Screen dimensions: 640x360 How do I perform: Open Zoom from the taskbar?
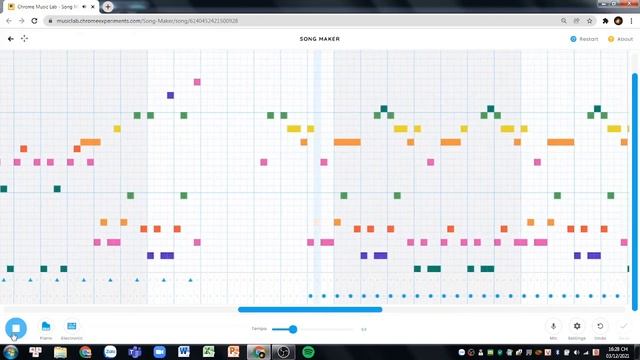tap(160, 352)
